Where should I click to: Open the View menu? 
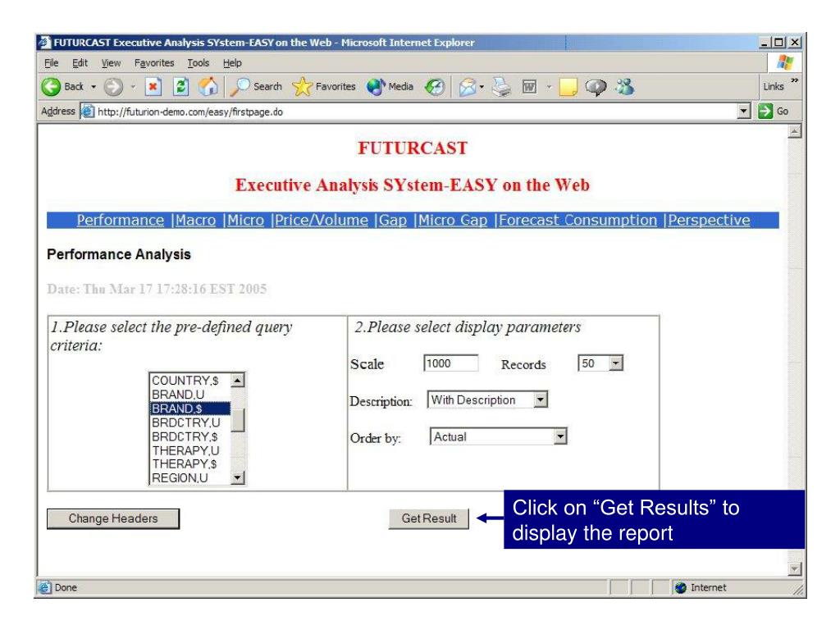(x=111, y=63)
